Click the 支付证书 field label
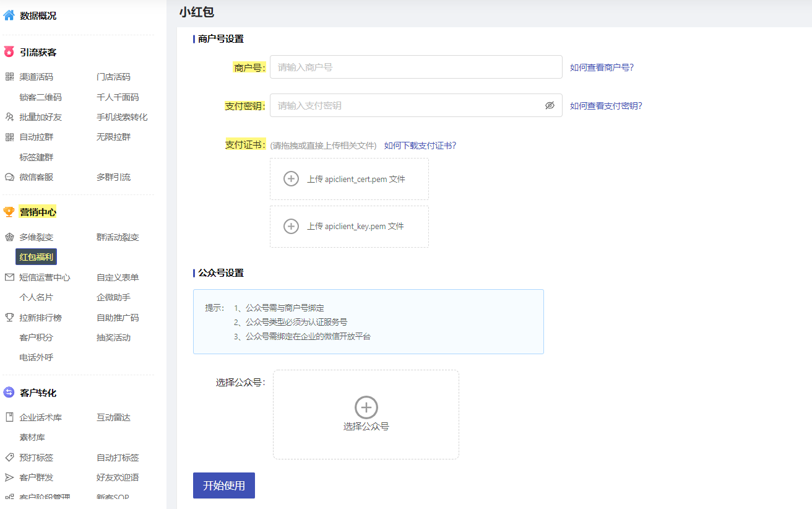Screen dimensions: 812x509 [x=245, y=144]
